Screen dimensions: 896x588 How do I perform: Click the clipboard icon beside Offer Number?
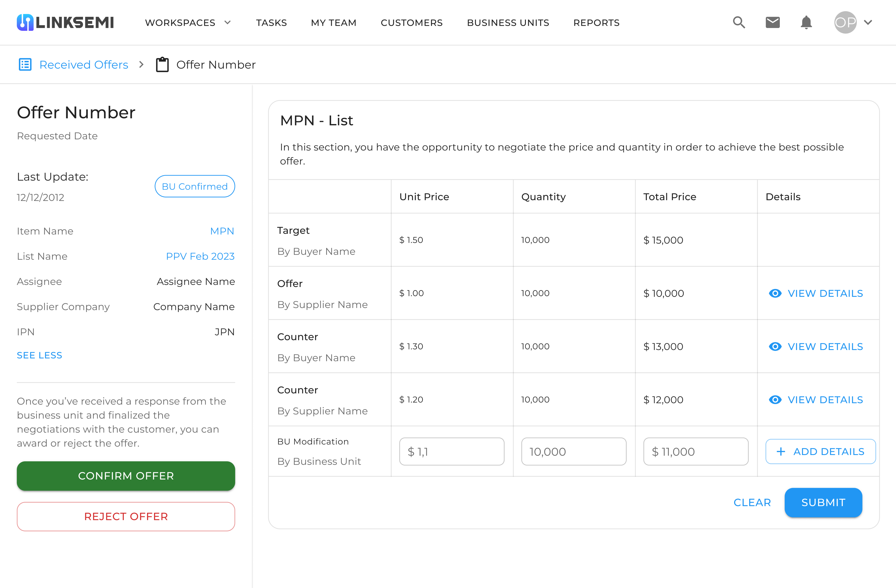point(162,65)
